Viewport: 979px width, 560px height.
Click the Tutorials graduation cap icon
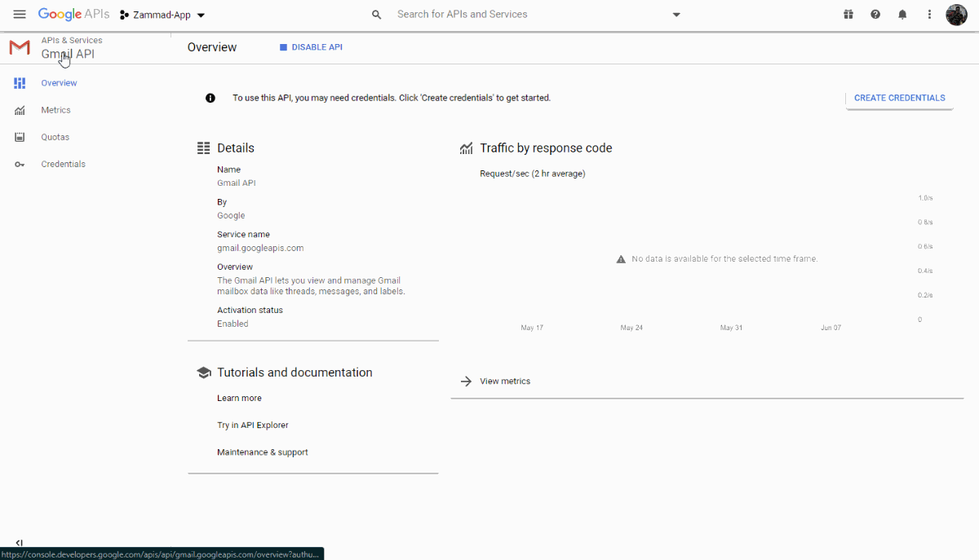[204, 373]
